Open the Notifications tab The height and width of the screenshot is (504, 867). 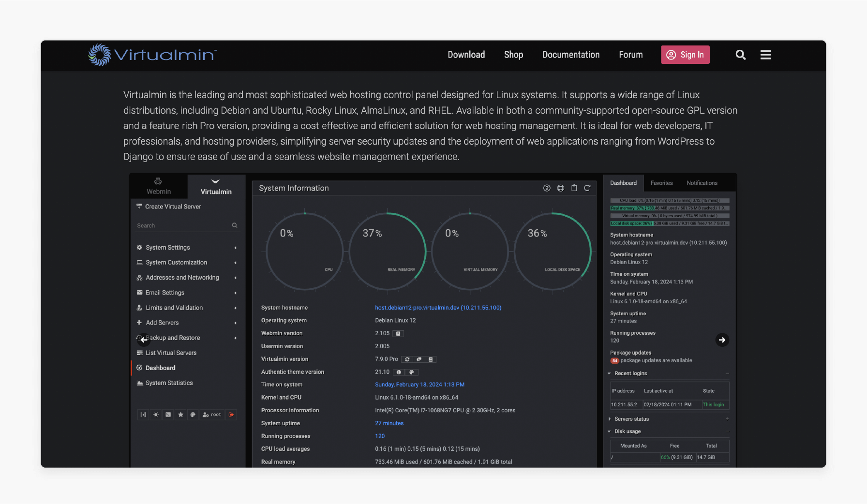tap(702, 183)
